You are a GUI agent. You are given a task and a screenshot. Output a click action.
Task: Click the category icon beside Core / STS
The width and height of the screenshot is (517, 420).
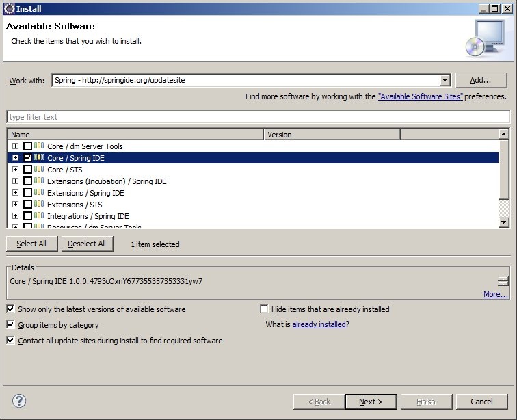coord(39,170)
